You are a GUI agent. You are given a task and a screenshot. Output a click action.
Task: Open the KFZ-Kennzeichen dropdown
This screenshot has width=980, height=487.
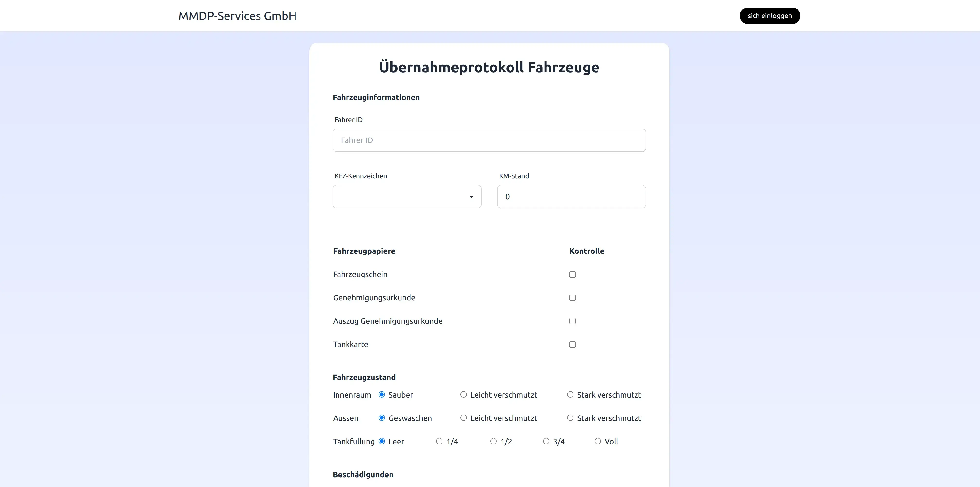pyautogui.click(x=407, y=197)
